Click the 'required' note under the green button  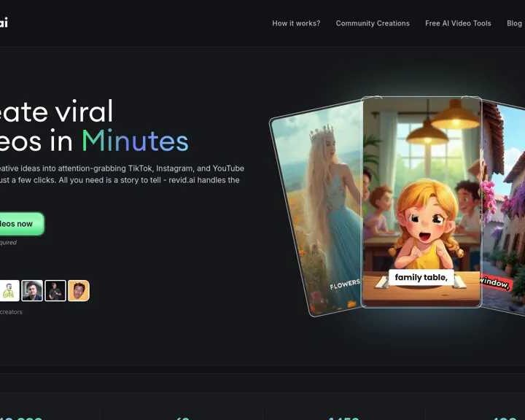point(8,243)
